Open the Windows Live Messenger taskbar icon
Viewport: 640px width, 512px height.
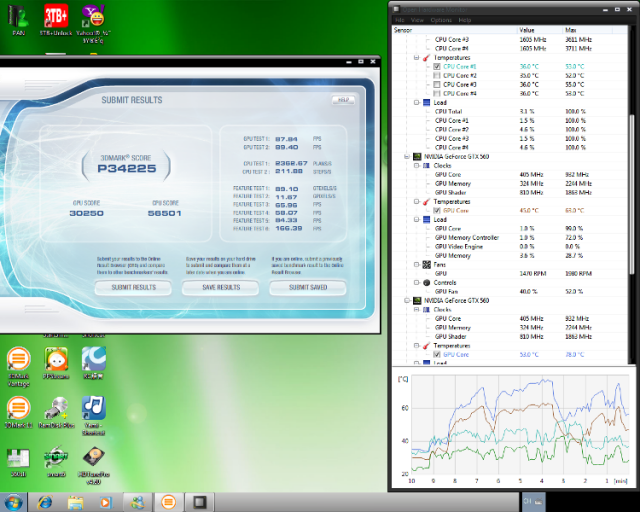(x=138, y=502)
